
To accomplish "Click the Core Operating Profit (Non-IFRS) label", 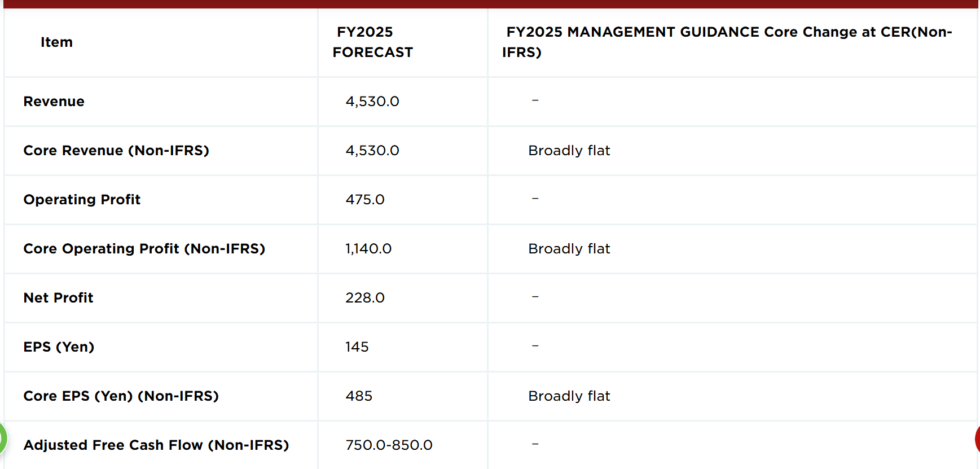I will tap(144, 249).
